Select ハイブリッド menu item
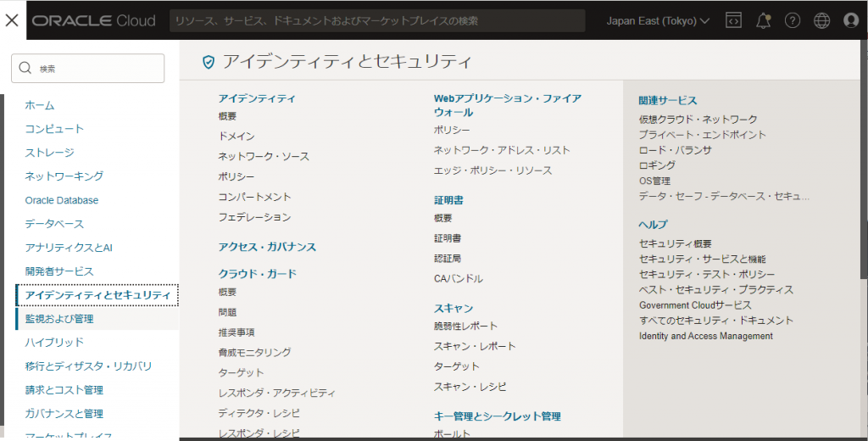 54,343
